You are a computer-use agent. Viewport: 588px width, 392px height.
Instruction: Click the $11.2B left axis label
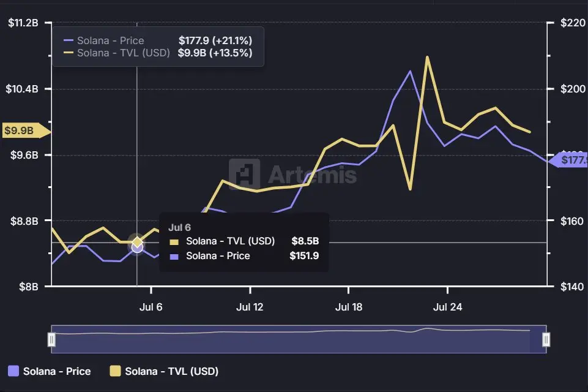[23, 23]
